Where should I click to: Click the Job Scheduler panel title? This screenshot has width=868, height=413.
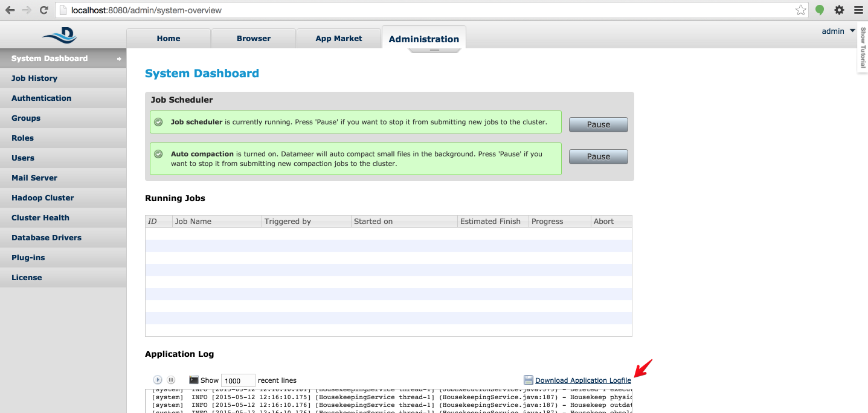pyautogui.click(x=182, y=100)
